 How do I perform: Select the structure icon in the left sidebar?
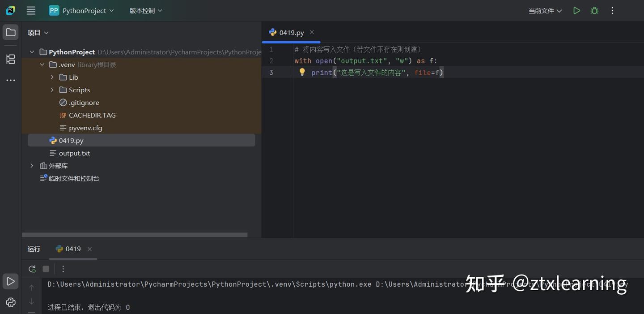(x=10, y=59)
